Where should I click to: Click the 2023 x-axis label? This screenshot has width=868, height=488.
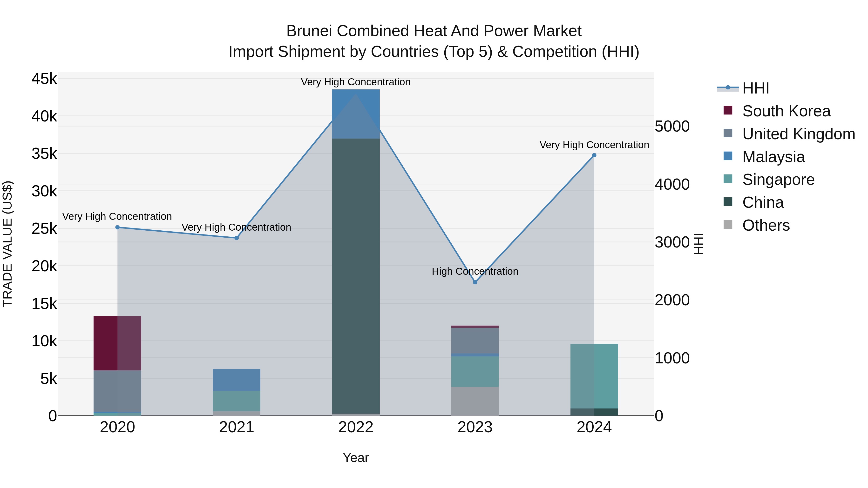[x=475, y=427]
